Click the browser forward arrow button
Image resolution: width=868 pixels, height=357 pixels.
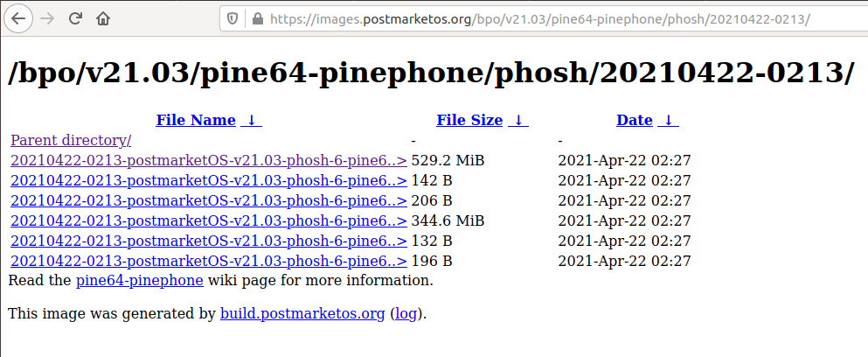[47, 18]
